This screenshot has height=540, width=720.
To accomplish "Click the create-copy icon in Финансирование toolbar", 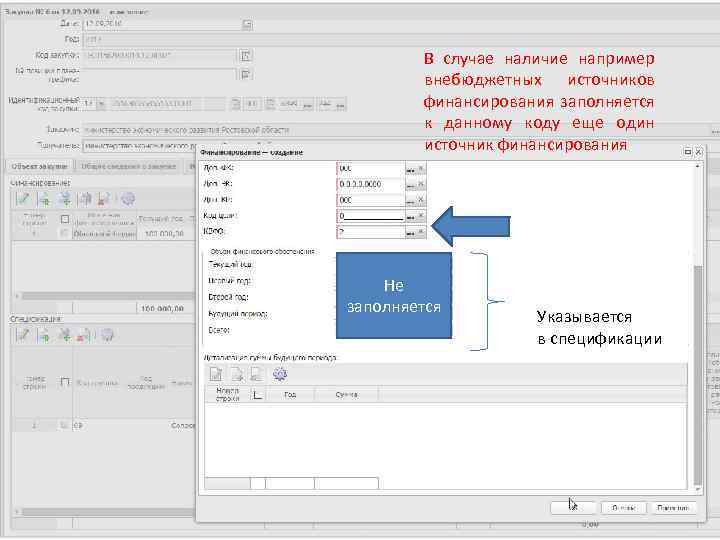I will (x=65, y=199).
